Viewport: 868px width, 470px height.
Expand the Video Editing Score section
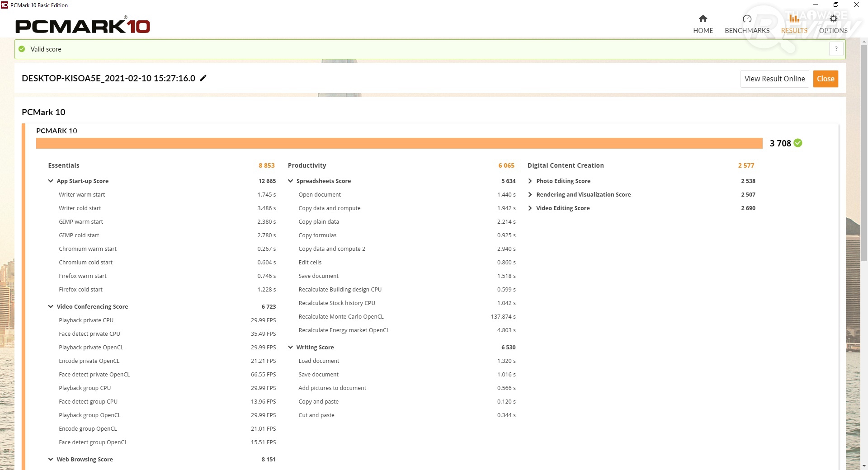(530, 208)
